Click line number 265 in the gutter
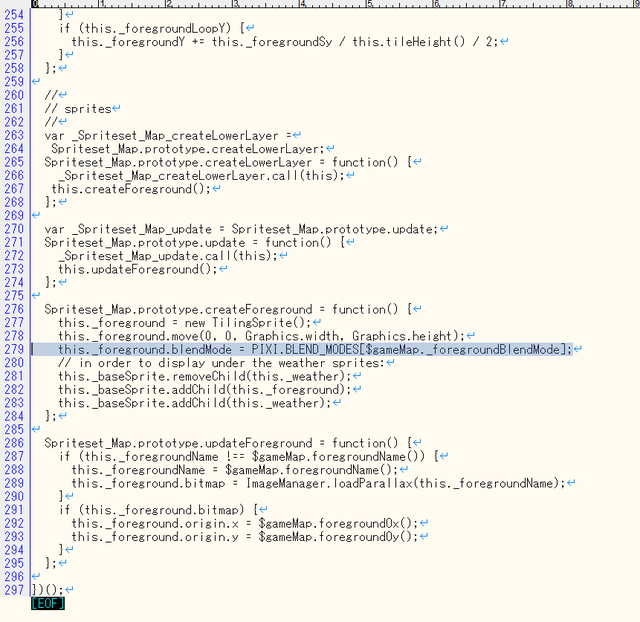The height and width of the screenshot is (622, 640). point(14,162)
